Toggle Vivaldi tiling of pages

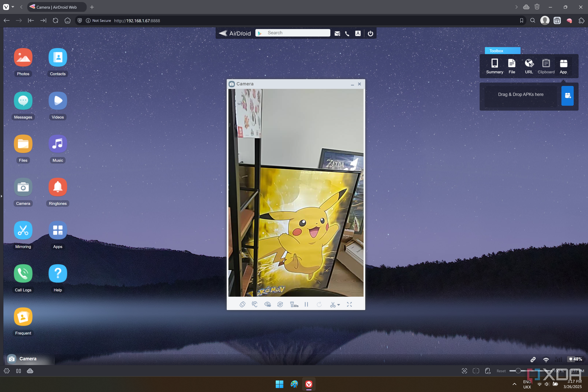pos(476,371)
